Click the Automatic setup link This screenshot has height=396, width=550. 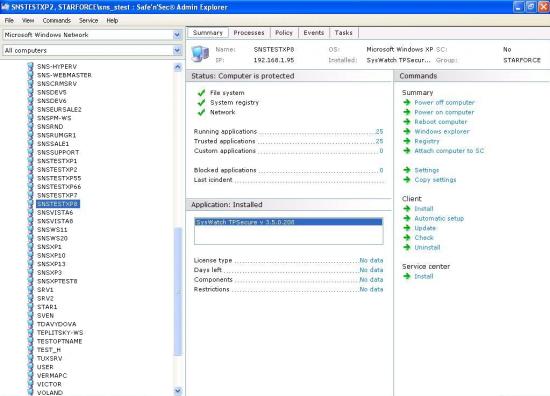click(439, 219)
